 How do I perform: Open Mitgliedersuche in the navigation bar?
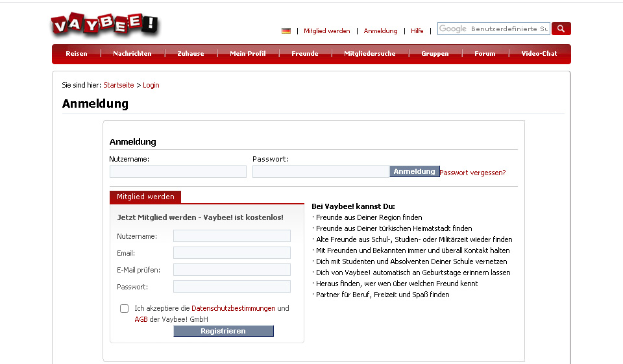coord(370,54)
